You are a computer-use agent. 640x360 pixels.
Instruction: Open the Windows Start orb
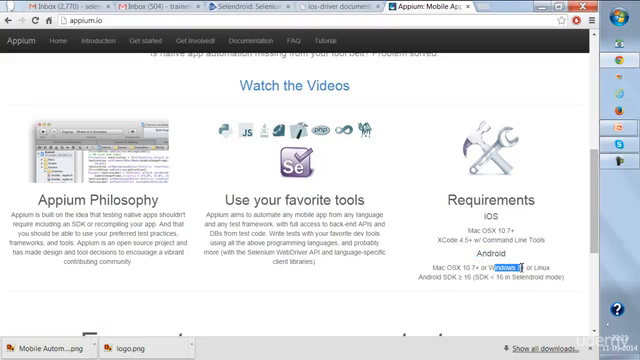coord(619,17)
